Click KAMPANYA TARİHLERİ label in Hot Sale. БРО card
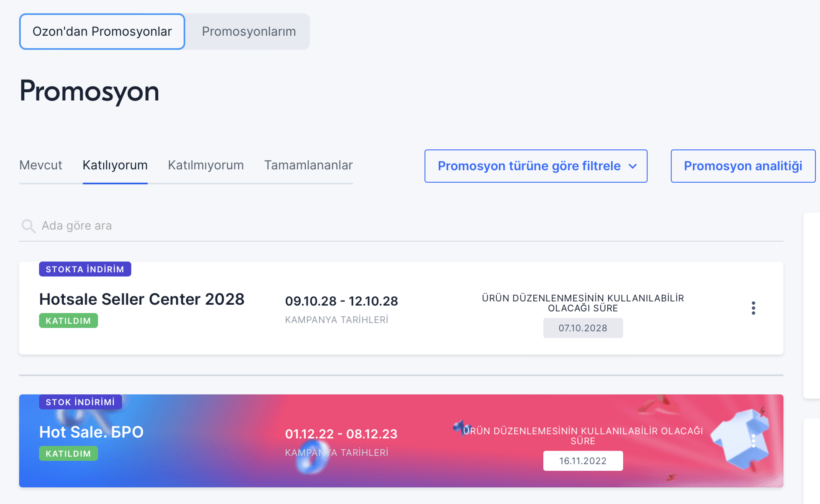Viewport: 820px width, 504px height. click(x=336, y=453)
